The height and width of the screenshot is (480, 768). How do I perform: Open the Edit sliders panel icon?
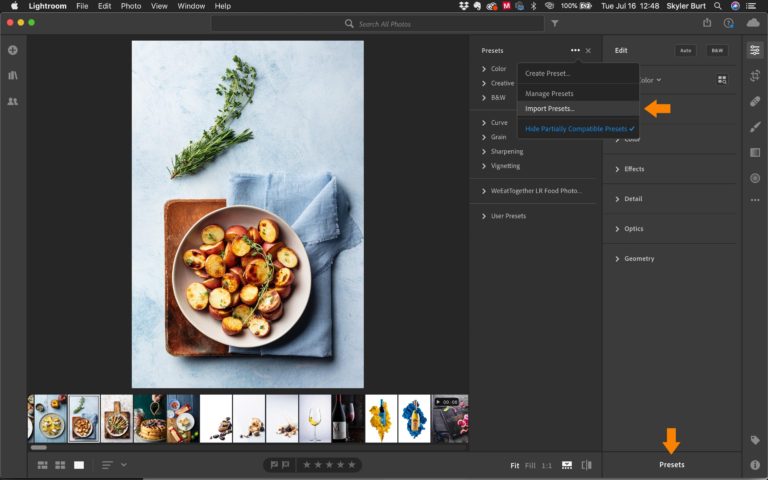[x=755, y=50]
